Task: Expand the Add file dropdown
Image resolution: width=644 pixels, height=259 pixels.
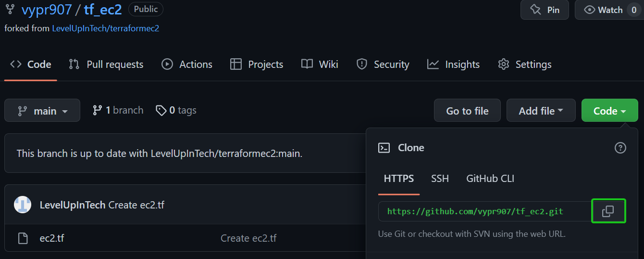Action: (x=541, y=111)
